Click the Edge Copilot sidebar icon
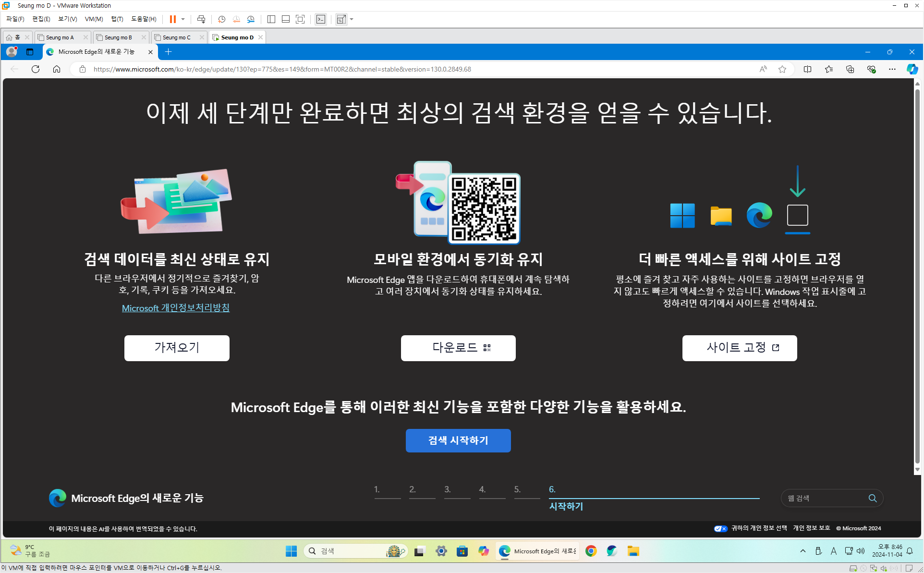 (x=912, y=69)
